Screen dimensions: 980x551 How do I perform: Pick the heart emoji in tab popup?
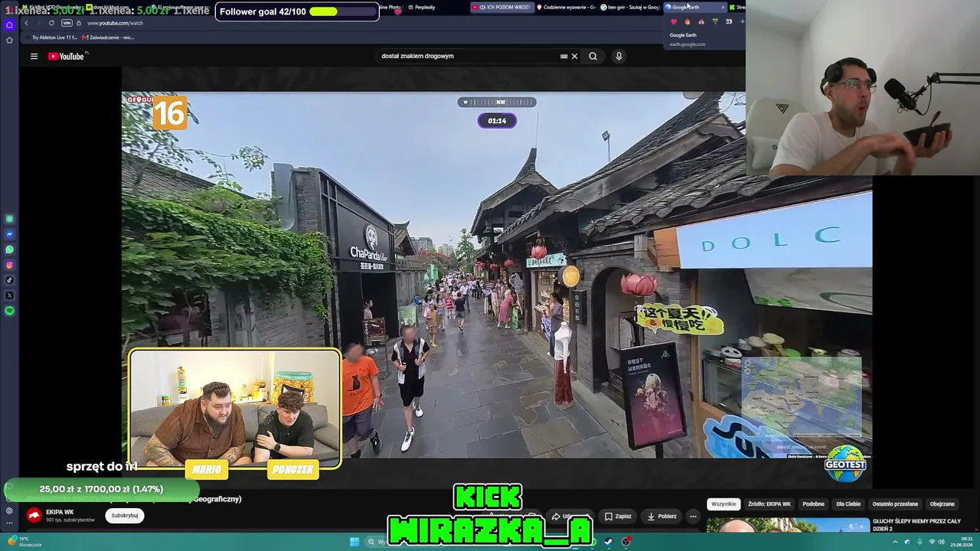coord(674,21)
